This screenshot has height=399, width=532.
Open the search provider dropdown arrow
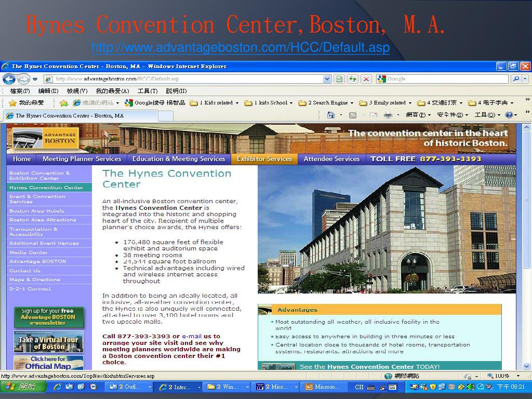(x=525, y=79)
